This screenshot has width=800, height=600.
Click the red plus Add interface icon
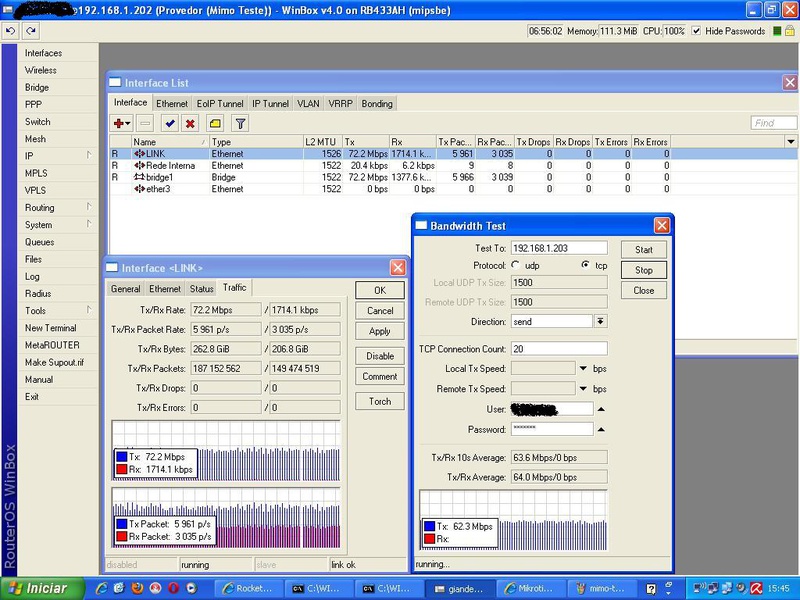click(121, 123)
